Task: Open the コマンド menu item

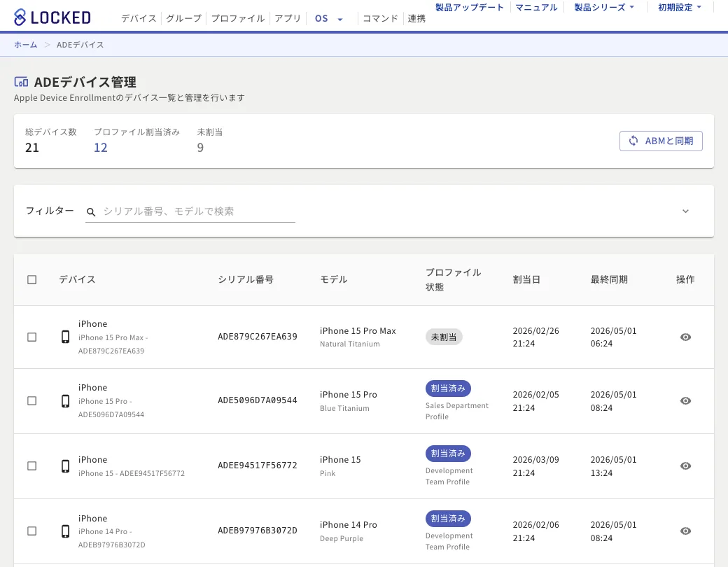Action: [x=380, y=19]
